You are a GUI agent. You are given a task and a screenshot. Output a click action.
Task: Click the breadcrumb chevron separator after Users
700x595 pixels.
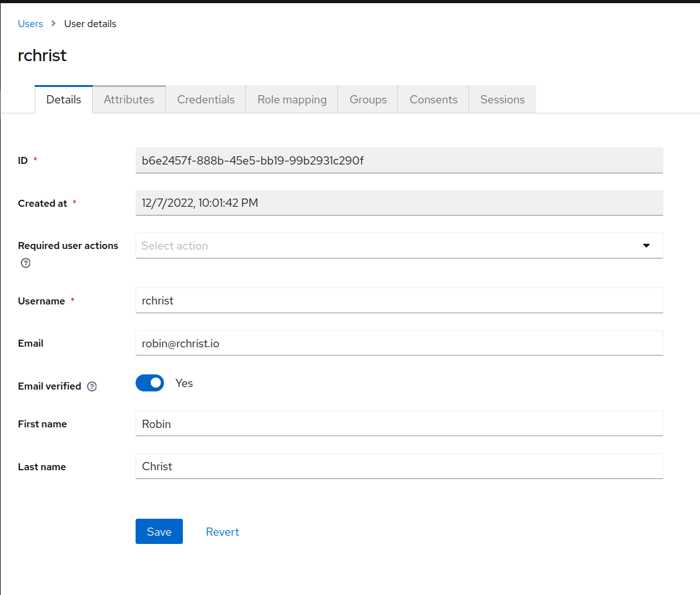coord(54,23)
